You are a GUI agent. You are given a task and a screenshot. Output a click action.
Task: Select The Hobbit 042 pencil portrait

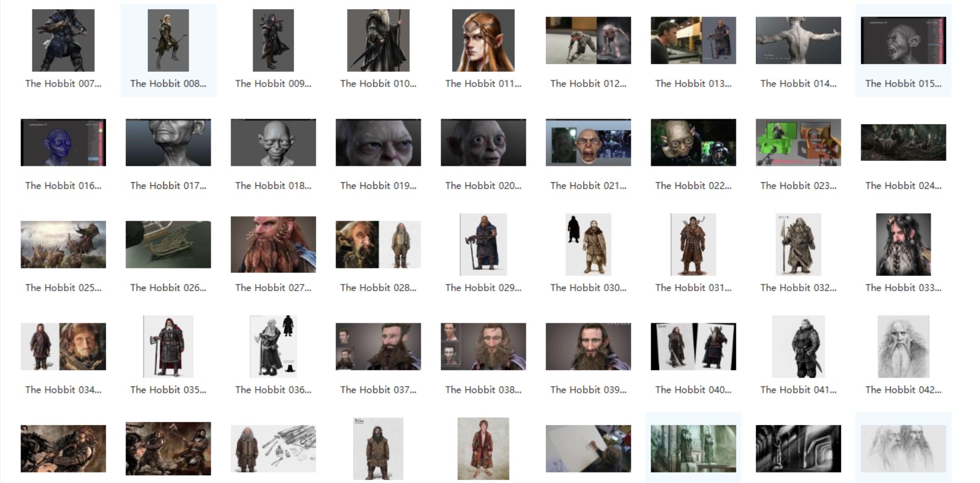tap(903, 347)
